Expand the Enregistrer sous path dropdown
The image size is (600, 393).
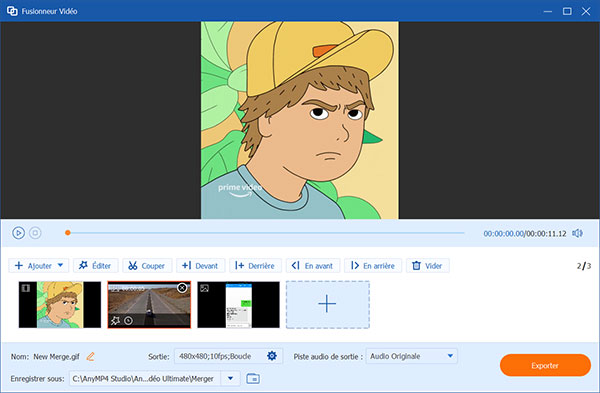coord(230,379)
